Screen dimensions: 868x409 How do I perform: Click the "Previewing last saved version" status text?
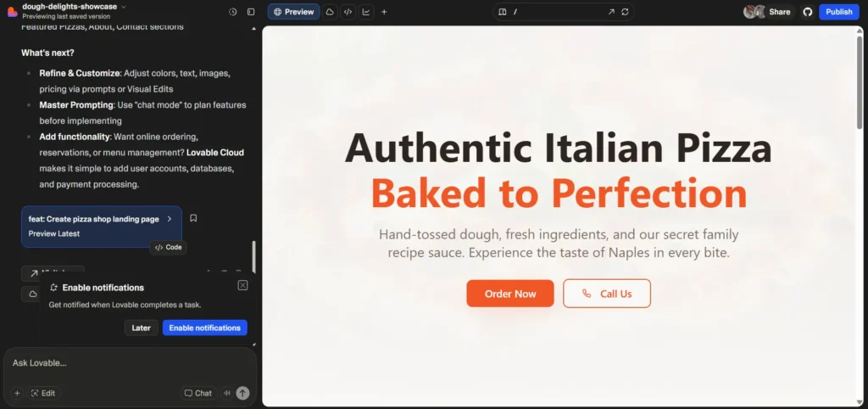(66, 17)
